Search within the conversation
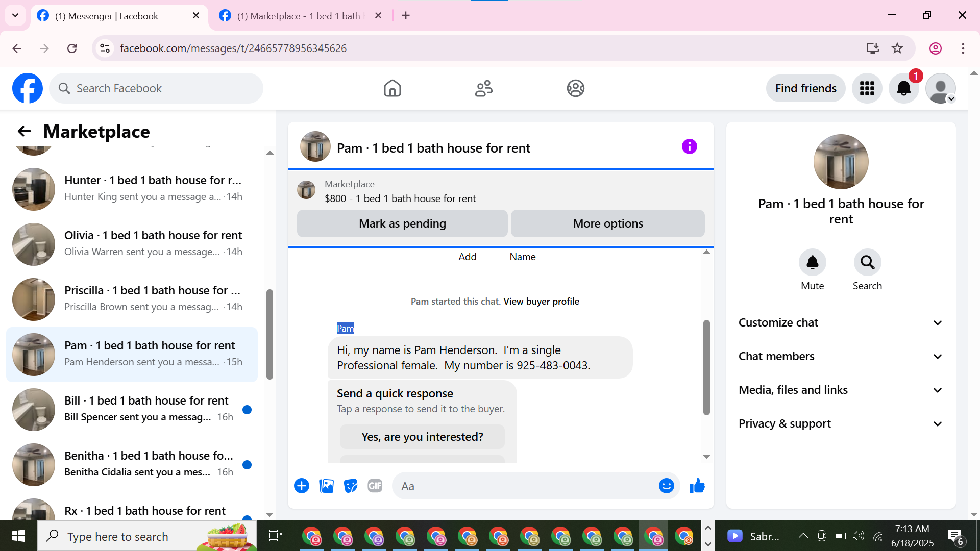980x551 pixels. pos(867,262)
